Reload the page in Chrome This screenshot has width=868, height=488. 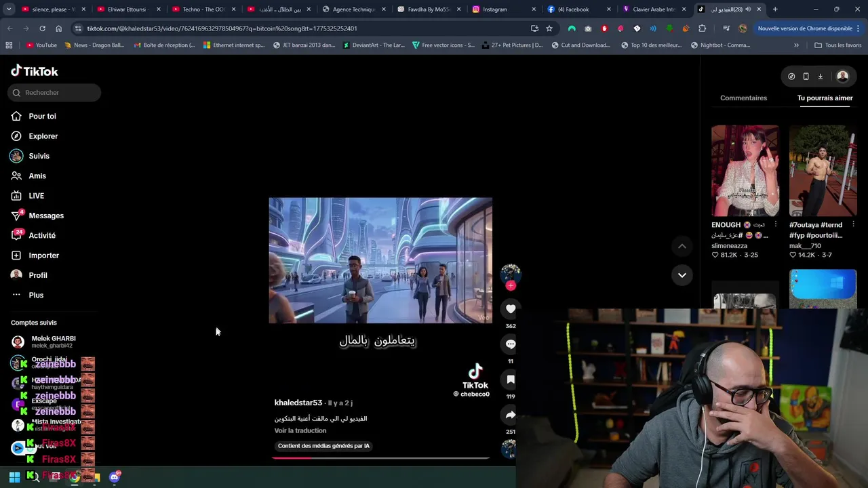pyautogui.click(x=42, y=28)
